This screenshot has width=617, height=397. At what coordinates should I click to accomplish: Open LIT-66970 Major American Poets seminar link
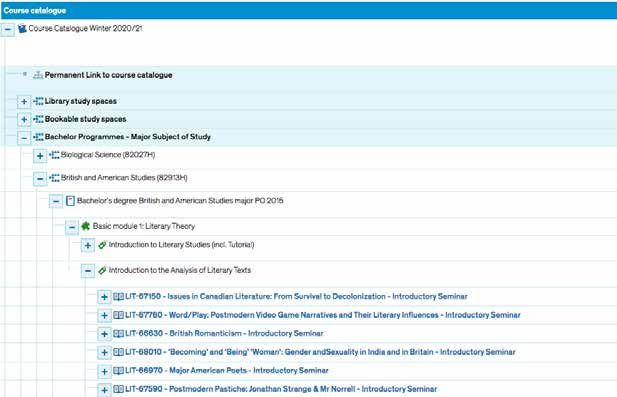coord(227,370)
